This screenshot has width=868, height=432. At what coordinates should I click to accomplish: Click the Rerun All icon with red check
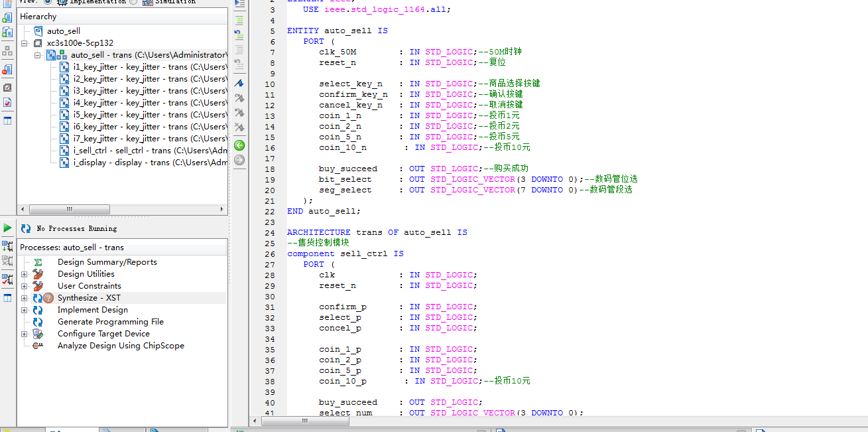tap(7, 279)
